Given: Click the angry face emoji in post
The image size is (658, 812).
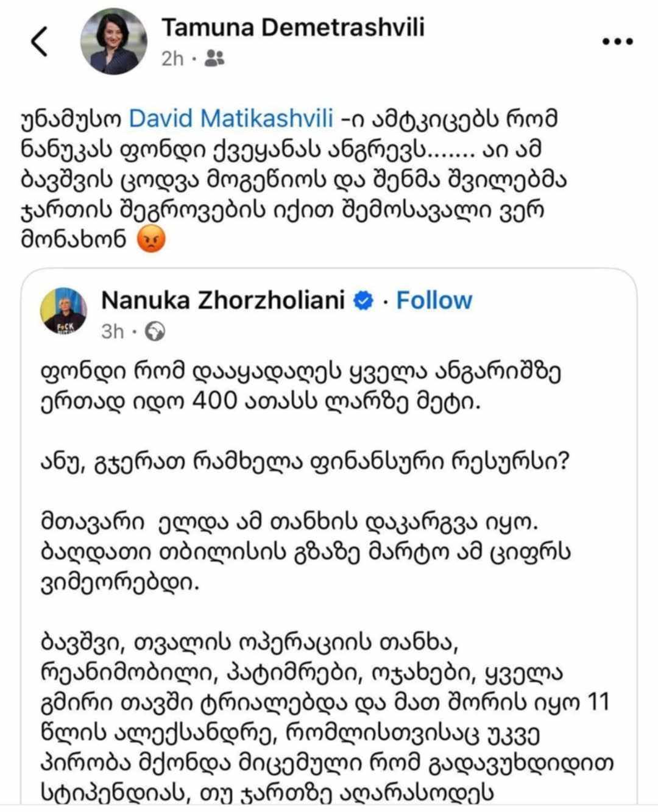Looking at the screenshot, I should 151,239.
